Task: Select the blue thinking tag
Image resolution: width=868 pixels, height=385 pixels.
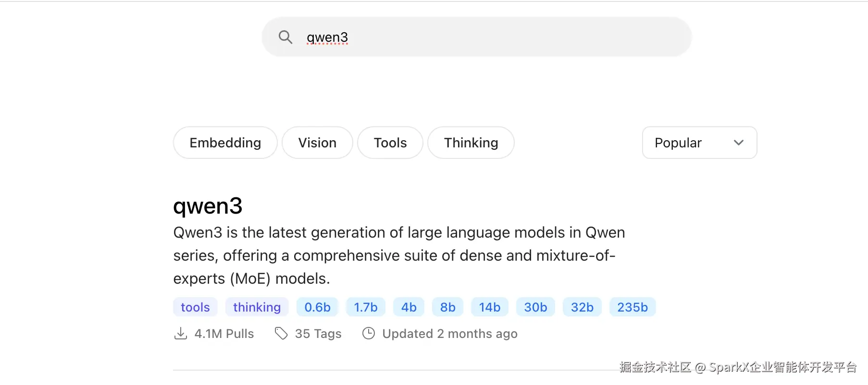Action: 257,307
